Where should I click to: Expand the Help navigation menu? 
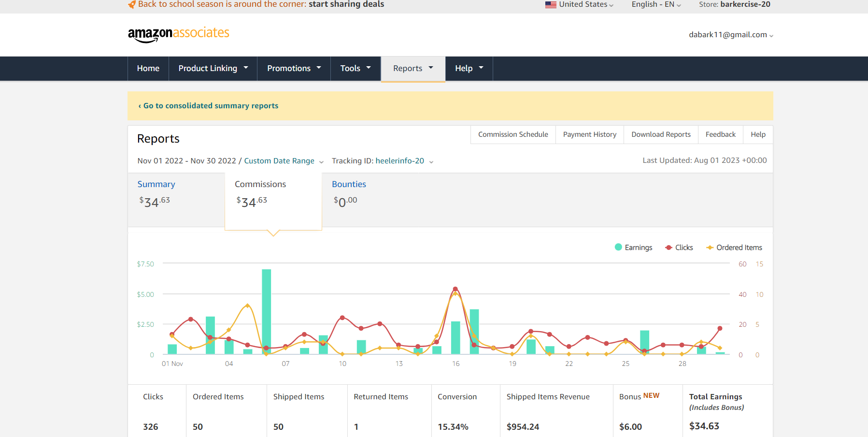[469, 68]
